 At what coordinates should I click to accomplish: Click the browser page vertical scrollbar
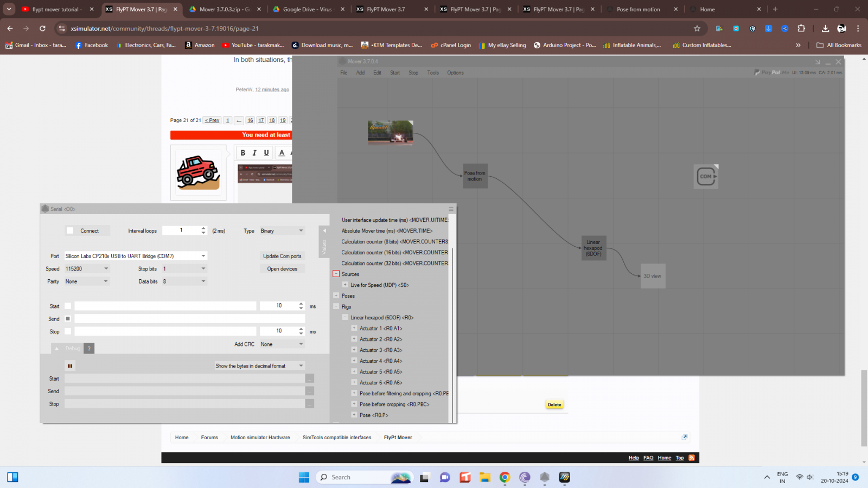(864, 408)
